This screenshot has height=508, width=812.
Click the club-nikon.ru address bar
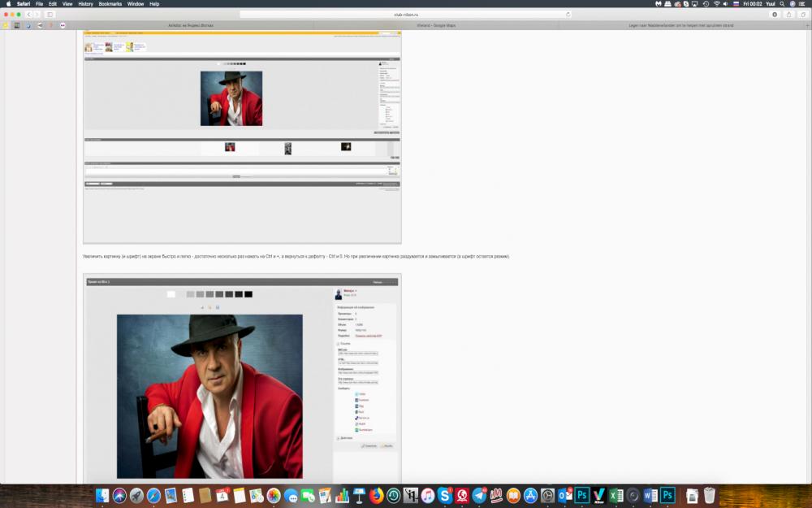click(x=405, y=15)
